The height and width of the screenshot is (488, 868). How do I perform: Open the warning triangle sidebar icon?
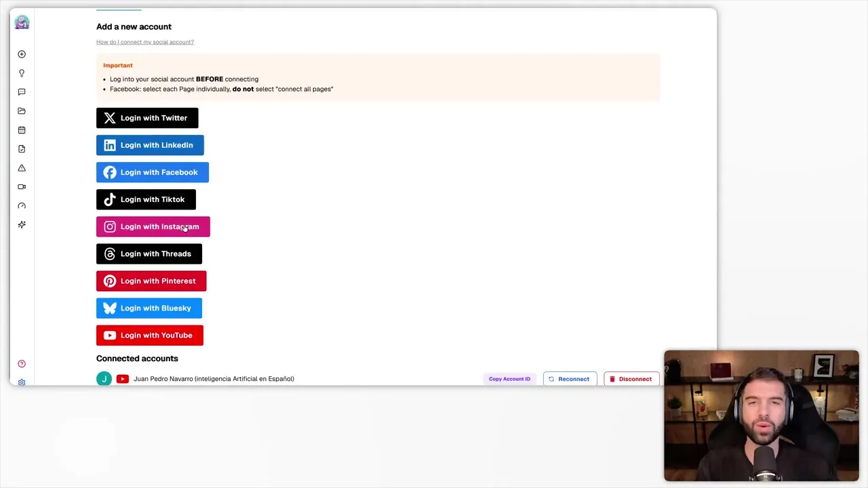pyautogui.click(x=22, y=168)
